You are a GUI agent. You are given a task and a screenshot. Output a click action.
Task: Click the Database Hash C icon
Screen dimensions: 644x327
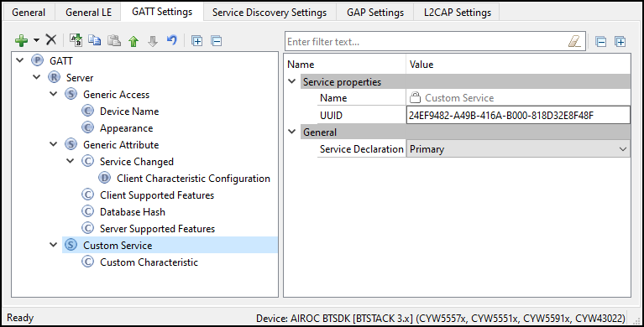coord(87,211)
